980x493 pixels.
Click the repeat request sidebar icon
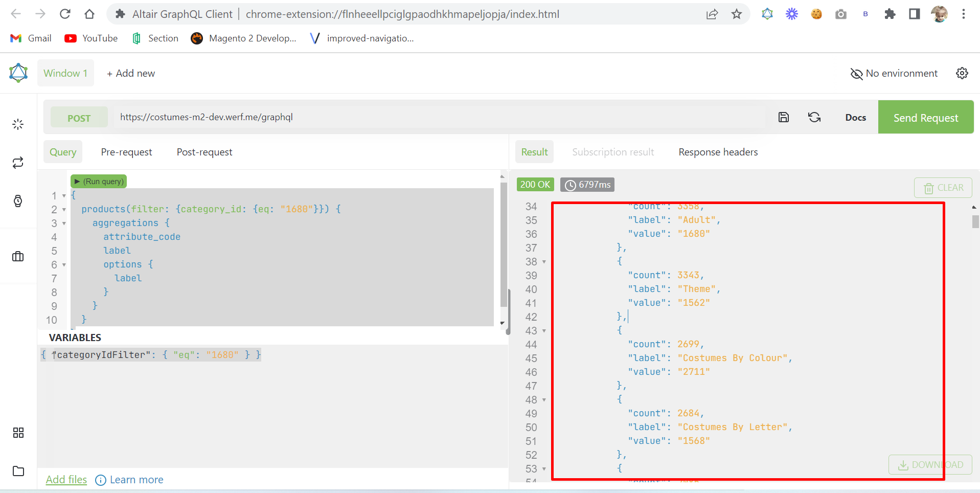click(18, 163)
